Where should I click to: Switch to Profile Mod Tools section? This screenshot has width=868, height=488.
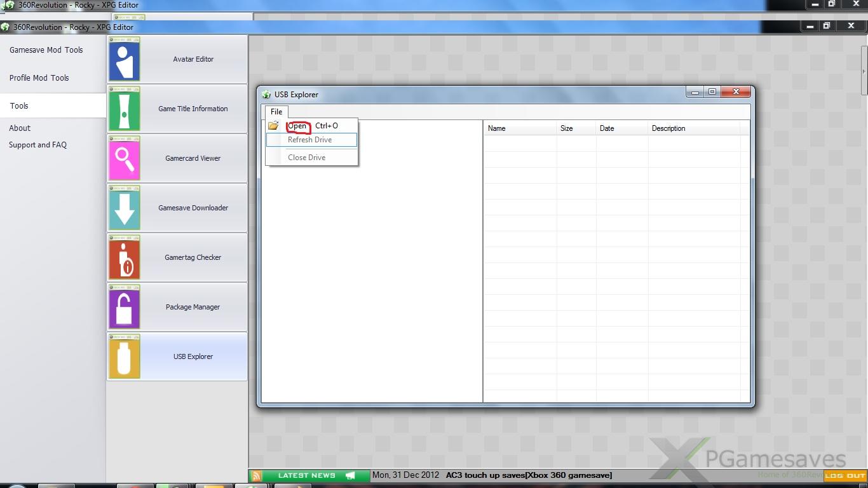point(39,78)
